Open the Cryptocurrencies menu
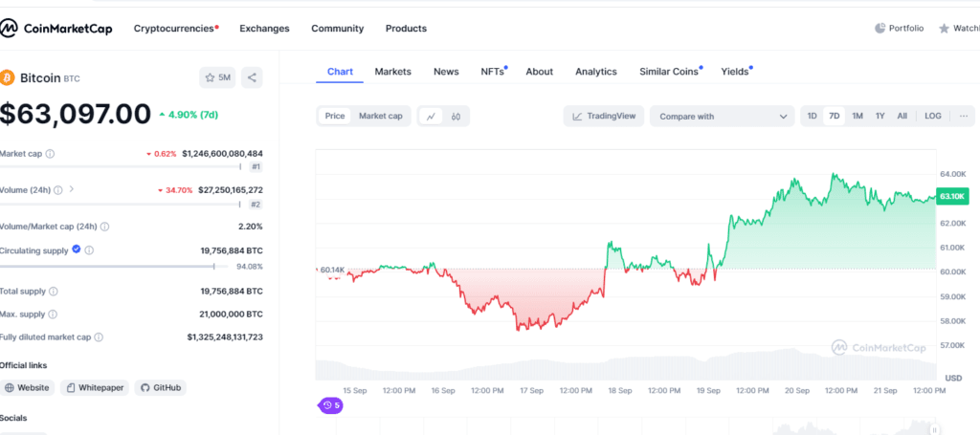The height and width of the screenshot is (435, 980). coord(176,29)
